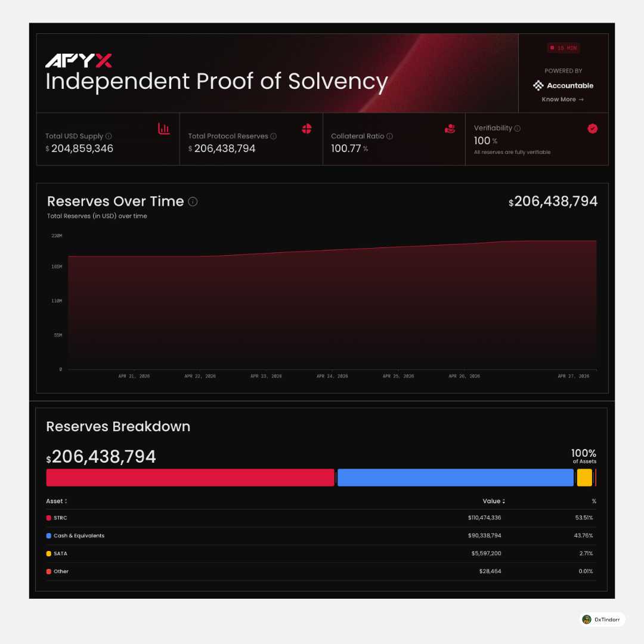
Task: Click Reserves Over Time info icon
Action: pos(193,202)
